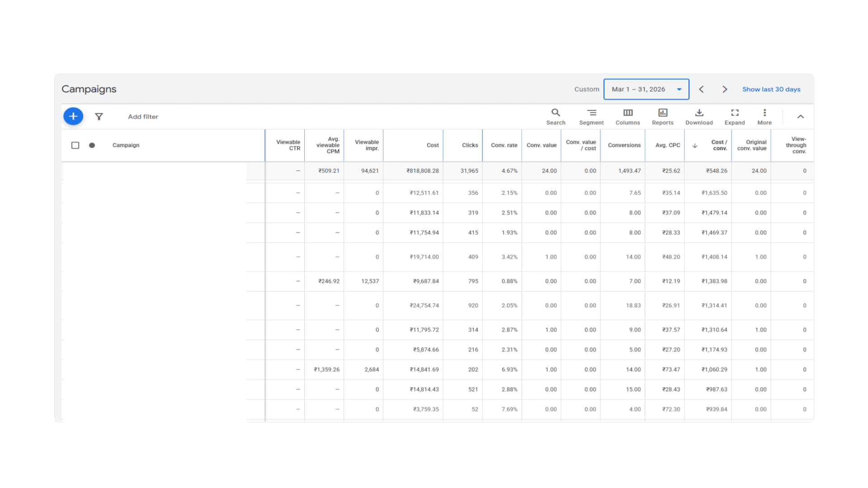The height and width of the screenshot is (488, 868).
Task: Click clicks cell 415
Action: 473,233
